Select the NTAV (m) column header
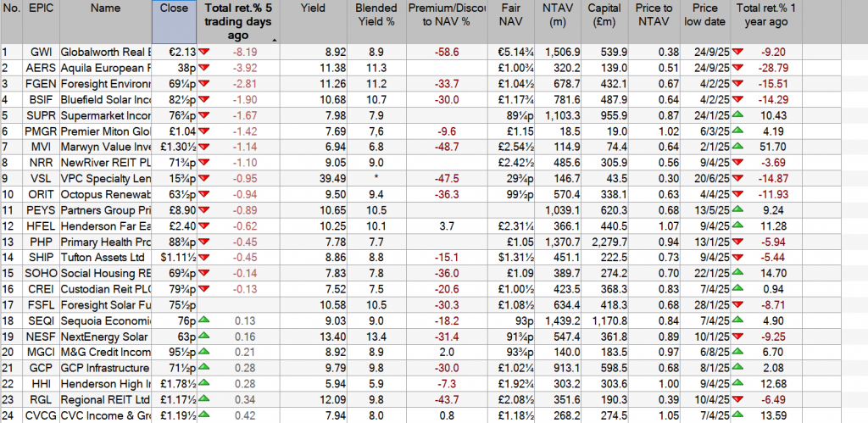868x423 pixels. pyautogui.click(x=559, y=22)
